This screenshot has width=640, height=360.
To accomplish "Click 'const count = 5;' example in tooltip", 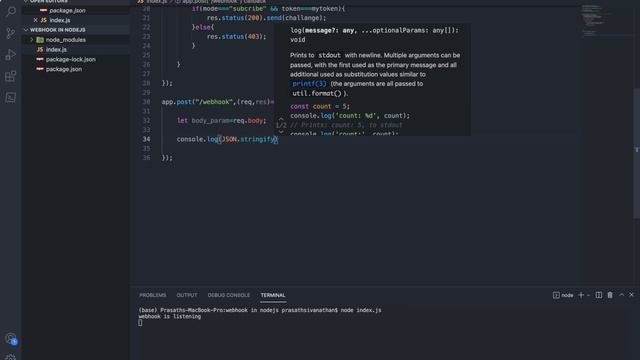I will pos(320,107).
